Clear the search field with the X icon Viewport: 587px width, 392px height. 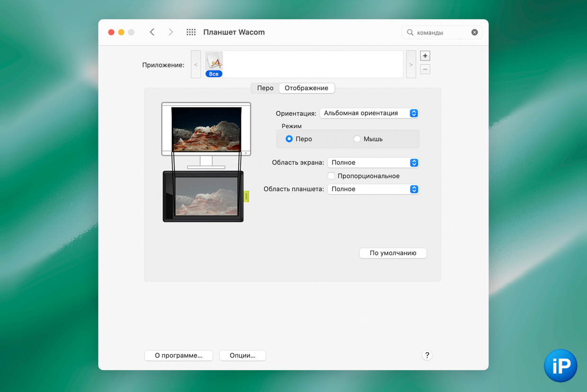pos(474,32)
